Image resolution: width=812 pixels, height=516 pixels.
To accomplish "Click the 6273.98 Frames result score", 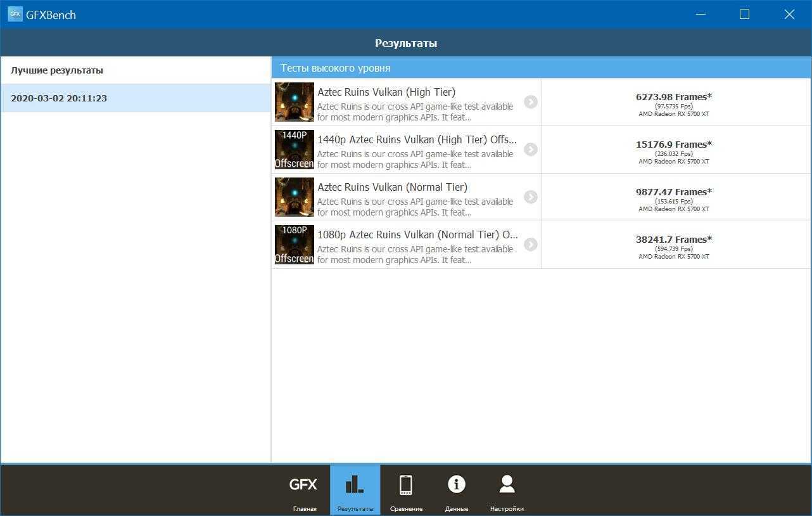I will [673, 97].
